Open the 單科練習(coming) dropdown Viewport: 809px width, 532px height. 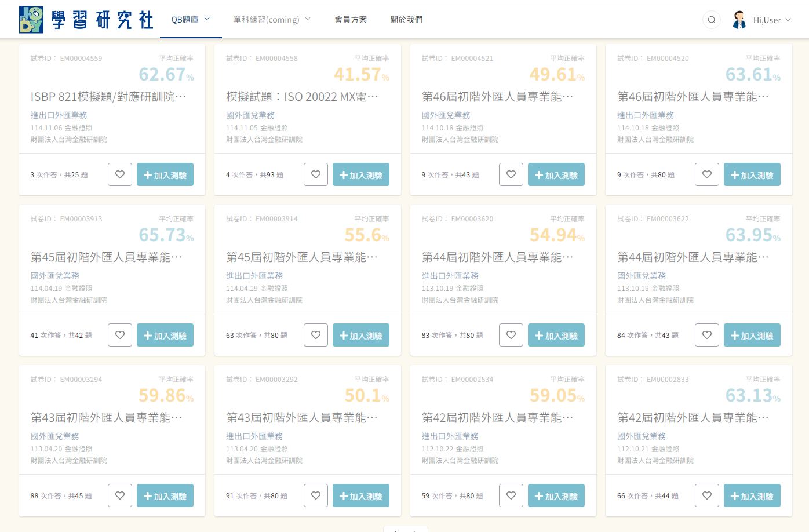point(272,20)
